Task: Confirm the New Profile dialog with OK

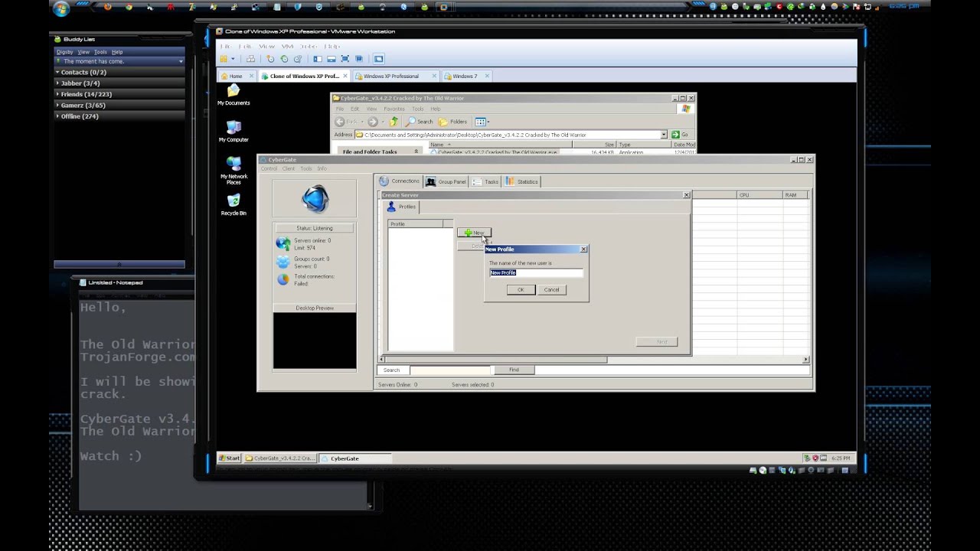Action: 521,289
